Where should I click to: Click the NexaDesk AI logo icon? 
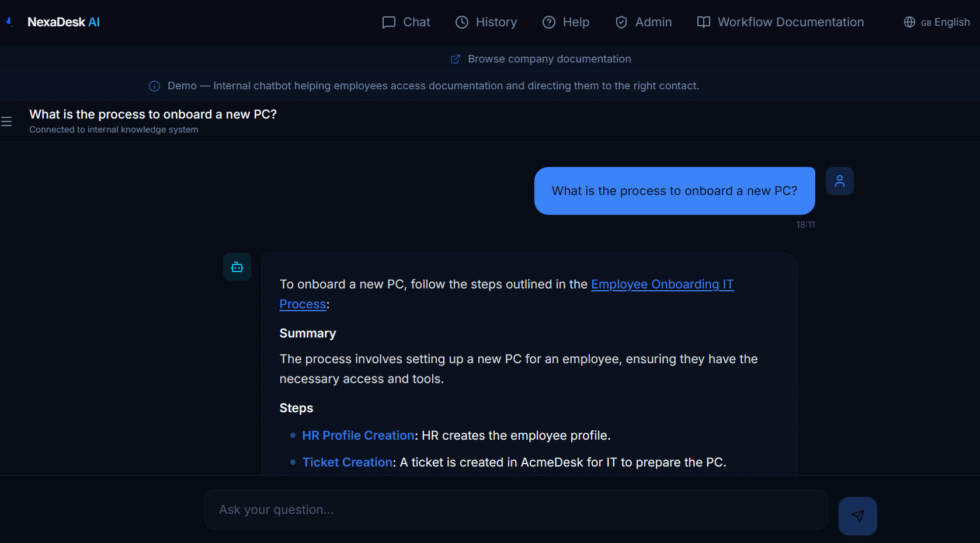(9, 22)
